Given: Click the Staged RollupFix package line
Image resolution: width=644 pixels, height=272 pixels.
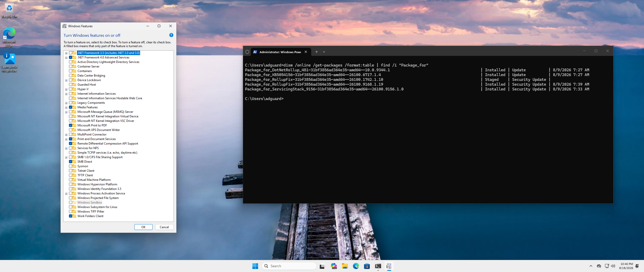Looking at the screenshot, I should point(397,80).
